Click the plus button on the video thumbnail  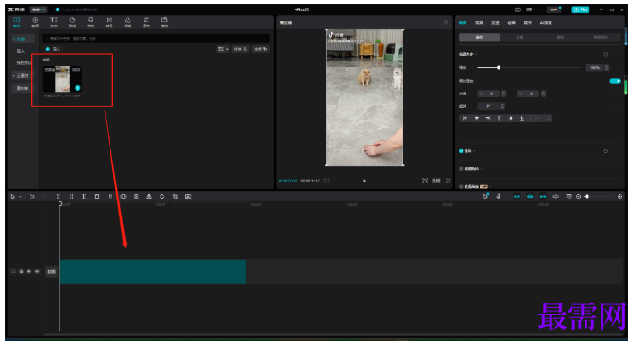[77, 88]
